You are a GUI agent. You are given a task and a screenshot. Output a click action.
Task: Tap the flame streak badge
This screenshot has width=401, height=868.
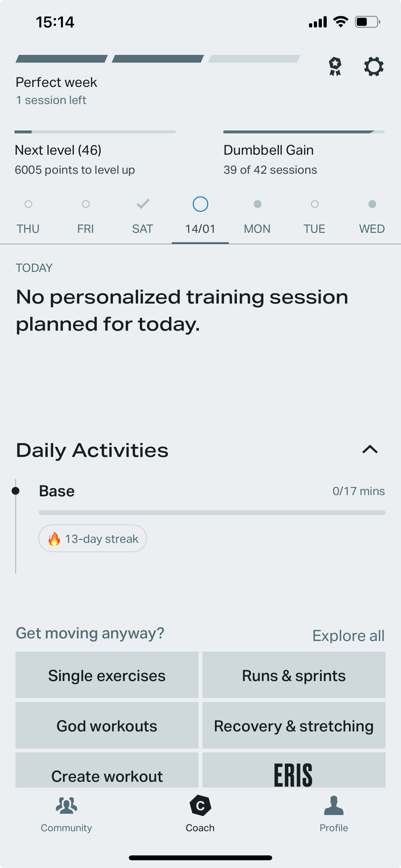click(93, 538)
